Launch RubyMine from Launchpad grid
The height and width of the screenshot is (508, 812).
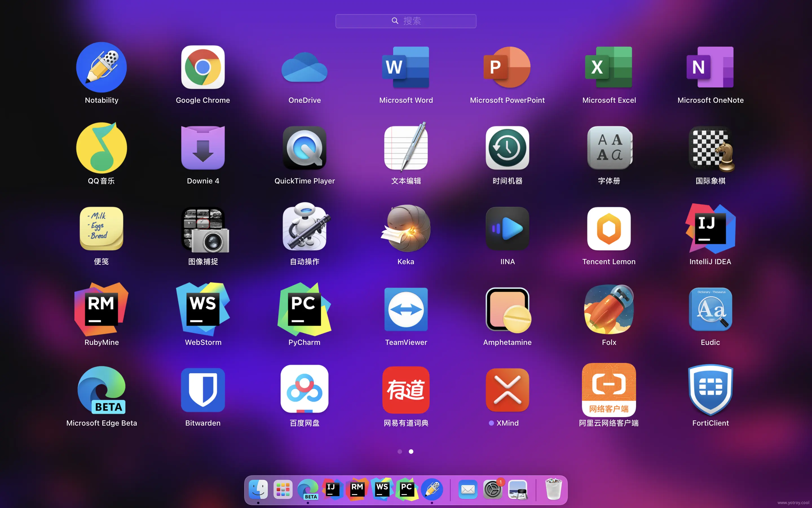101,309
